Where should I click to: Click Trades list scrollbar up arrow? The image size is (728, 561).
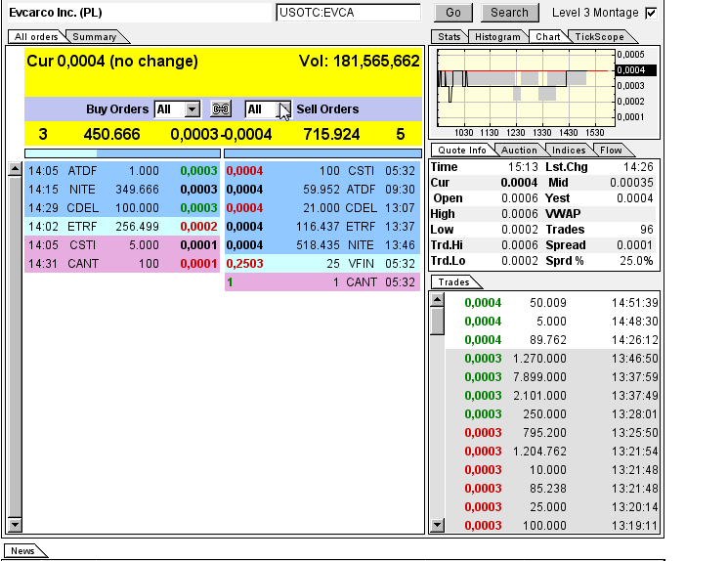click(438, 300)
